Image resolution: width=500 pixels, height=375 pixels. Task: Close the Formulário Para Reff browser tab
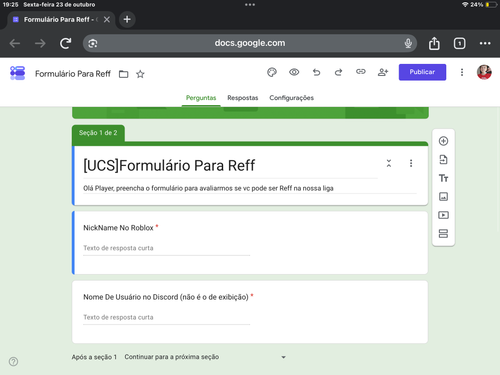(x=107, y=20)
